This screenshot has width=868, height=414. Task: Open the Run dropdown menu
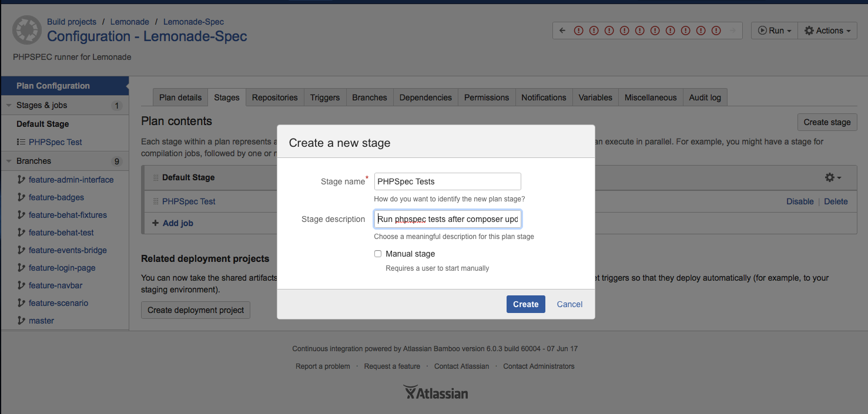pyautogui.click(x=774, y=31)
